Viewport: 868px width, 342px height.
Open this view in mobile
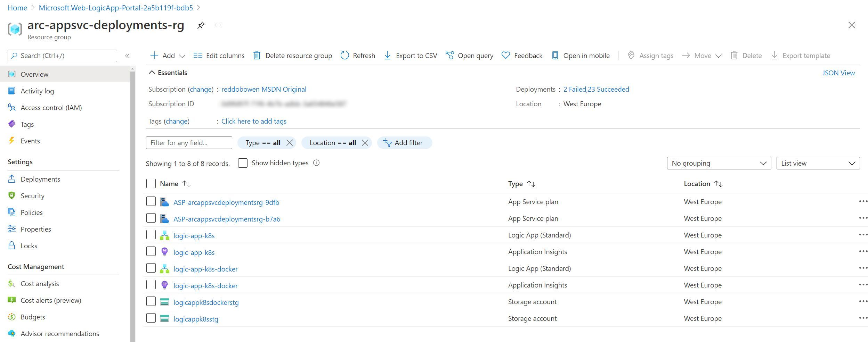pyautogui.click(x=581, y=56)
